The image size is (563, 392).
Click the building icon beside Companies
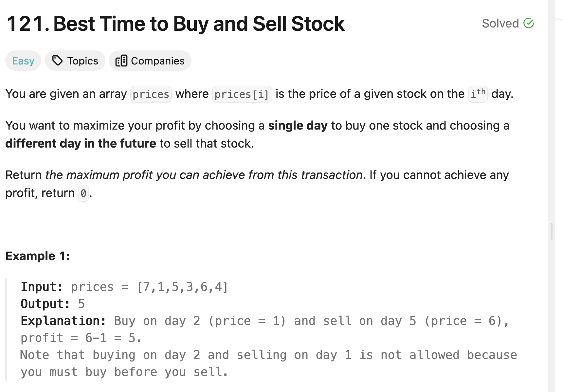pyautogui.click(x=121, y=61)
